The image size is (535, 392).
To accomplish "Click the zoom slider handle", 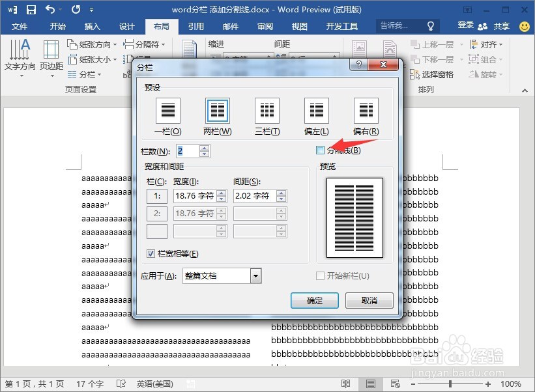I will pyautogui.click(x=450, y=384).
